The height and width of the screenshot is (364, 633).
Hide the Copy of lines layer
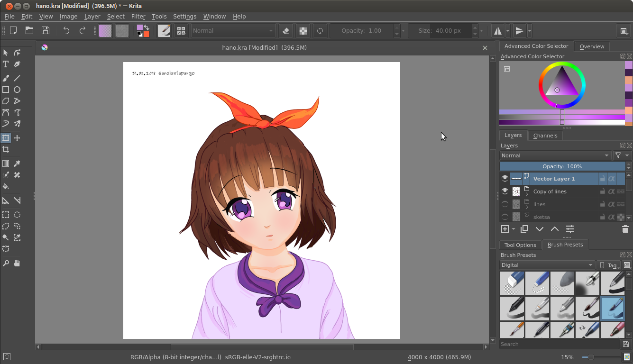pos(505,191)
